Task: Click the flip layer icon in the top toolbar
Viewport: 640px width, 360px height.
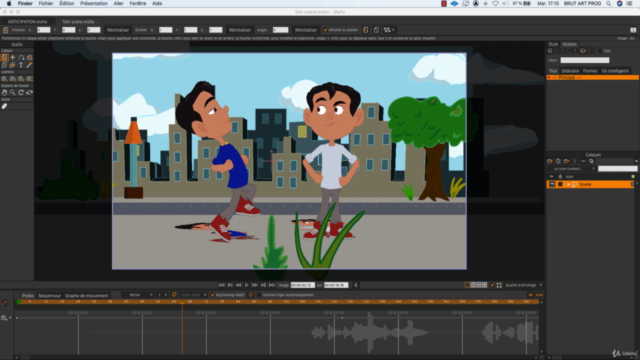Action: 366,30
